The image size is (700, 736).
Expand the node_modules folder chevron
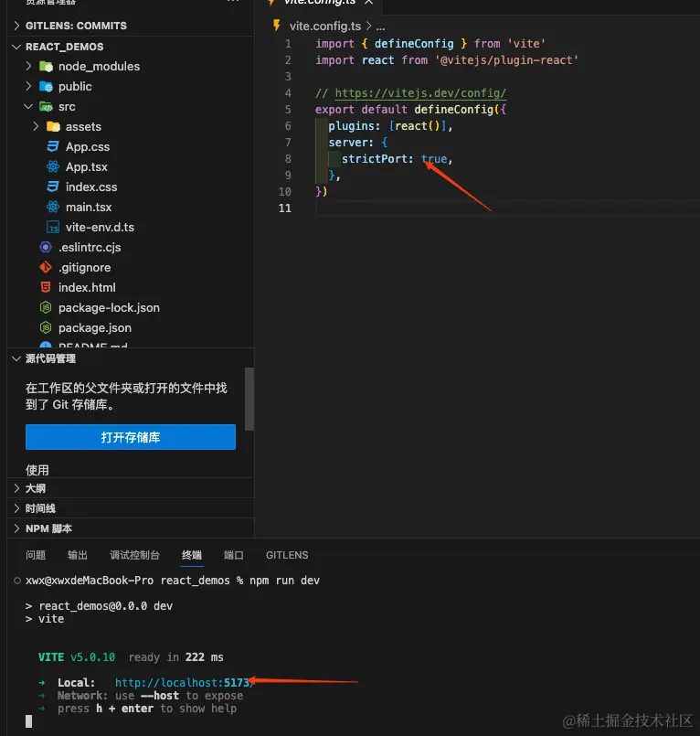pyautogui.click(x=28, y=66)
